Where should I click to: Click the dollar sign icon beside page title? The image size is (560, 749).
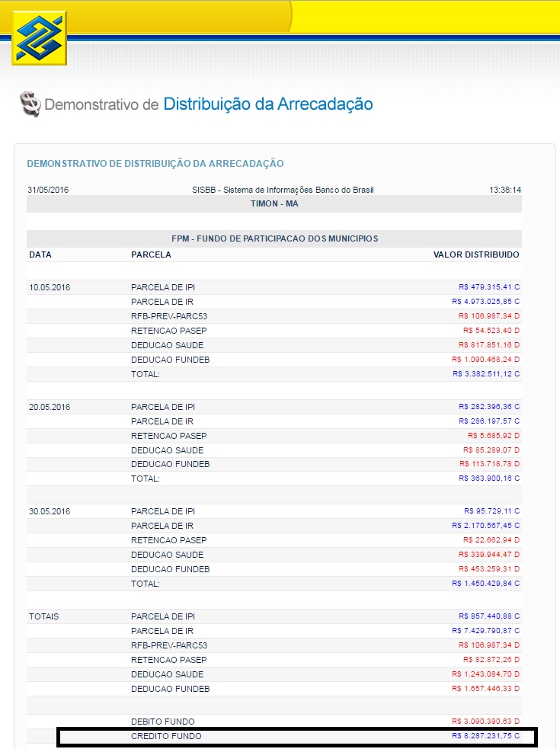click(30, 104)
